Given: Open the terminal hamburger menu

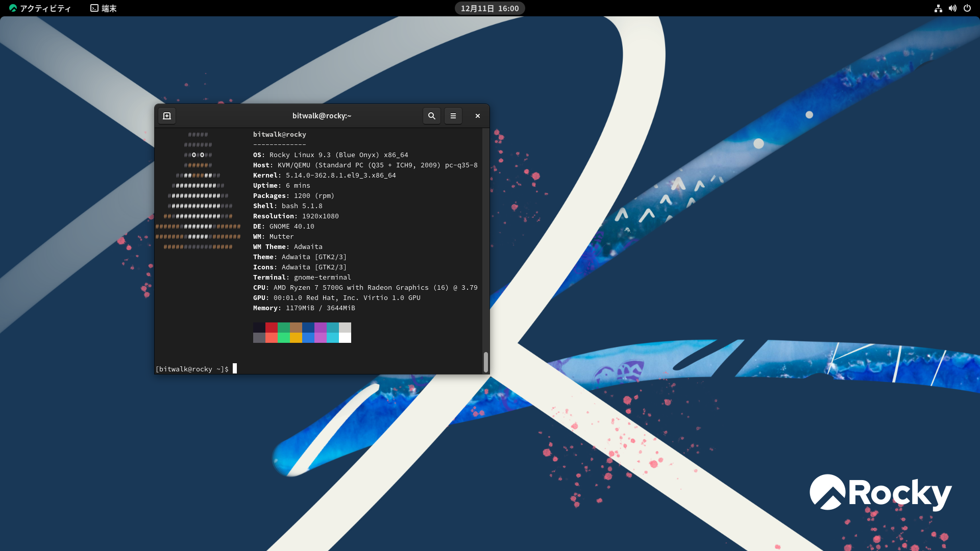Looking at the screenshot, I should click(453, 116).
